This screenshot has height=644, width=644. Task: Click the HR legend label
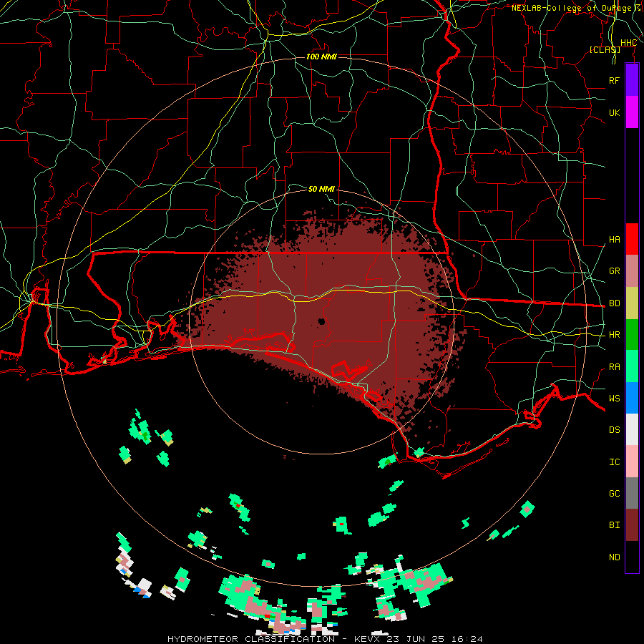click(614, 335)
